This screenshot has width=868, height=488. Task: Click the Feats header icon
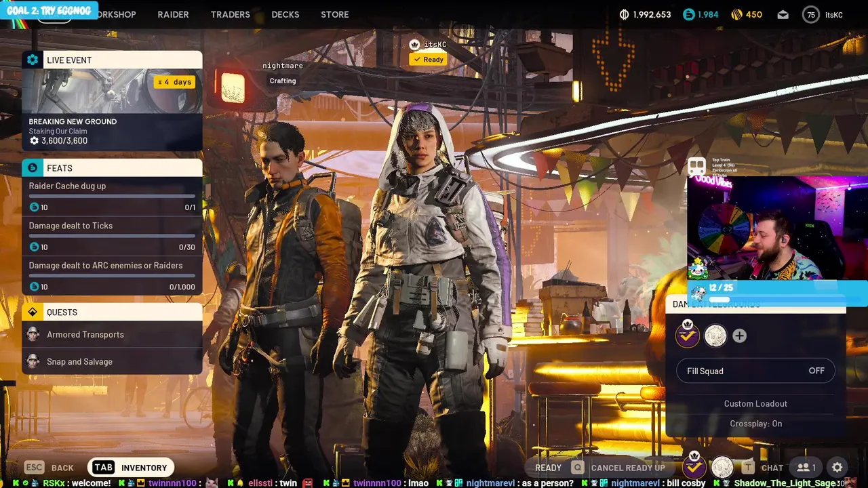pyautogui.click(x=33, y=167)
